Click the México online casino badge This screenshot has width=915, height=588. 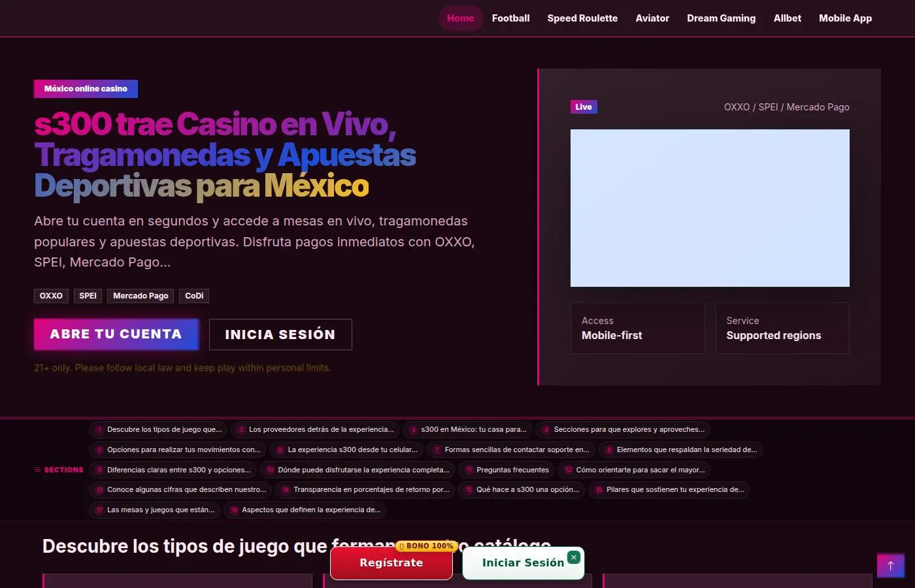pyautogui.click(x=86, y=89)
